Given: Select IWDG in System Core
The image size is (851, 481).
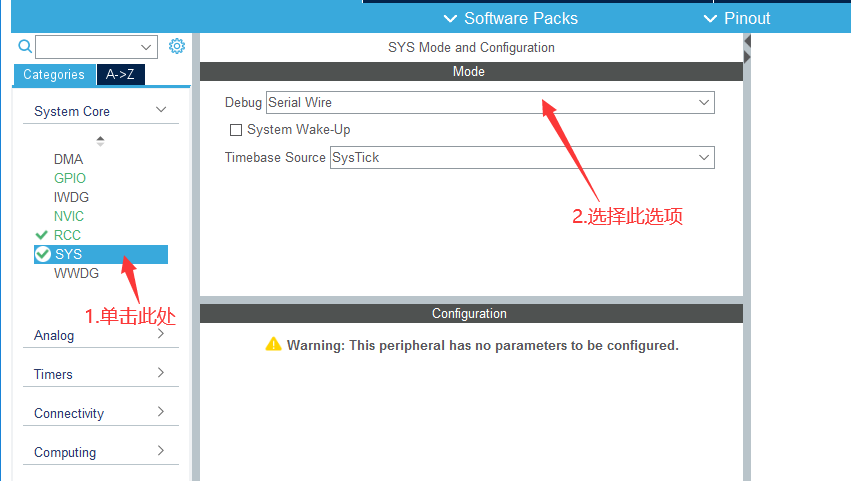Looking at the screenshot, I should 71,197.
